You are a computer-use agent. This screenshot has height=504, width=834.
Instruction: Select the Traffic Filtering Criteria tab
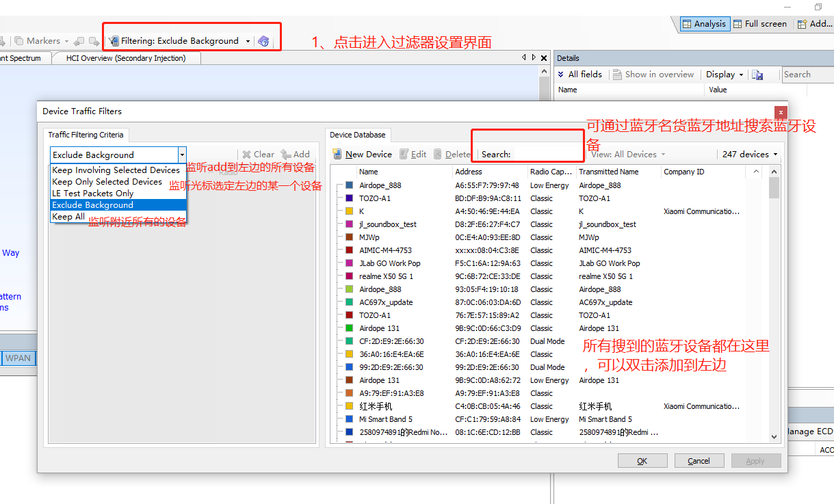86,135
